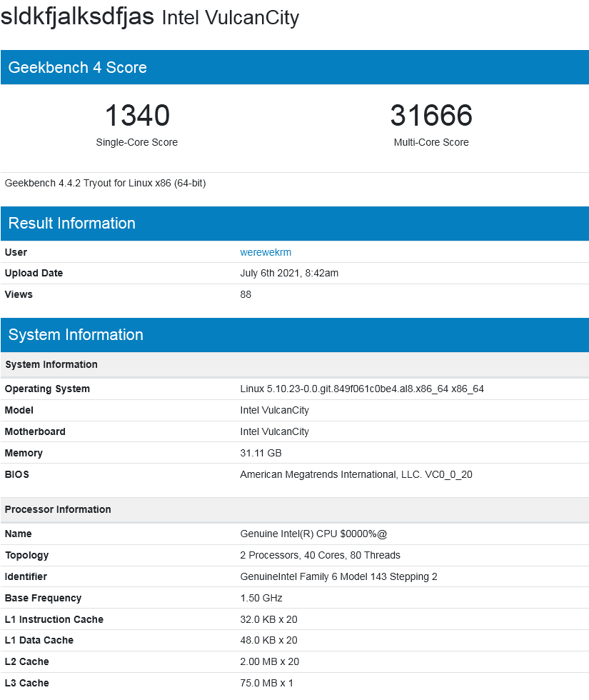Click the Views label

19,294
